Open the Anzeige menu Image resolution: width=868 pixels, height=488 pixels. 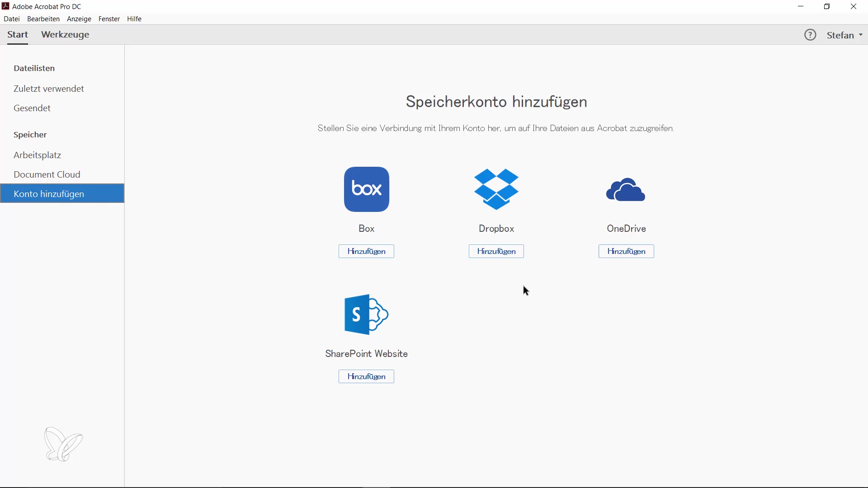tap(79, 19)
